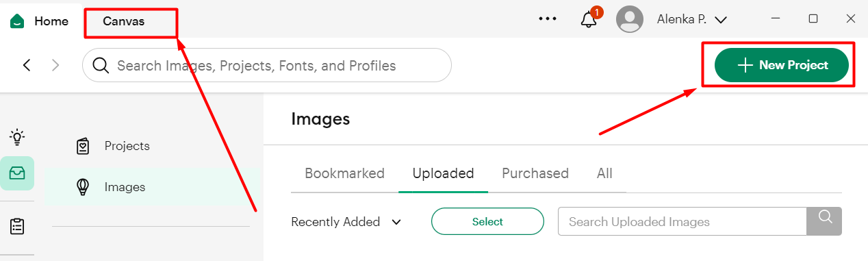Open the Purchased images tab
Image resolution: width=868 pixels, height=261 pixels.
[535, 173]
